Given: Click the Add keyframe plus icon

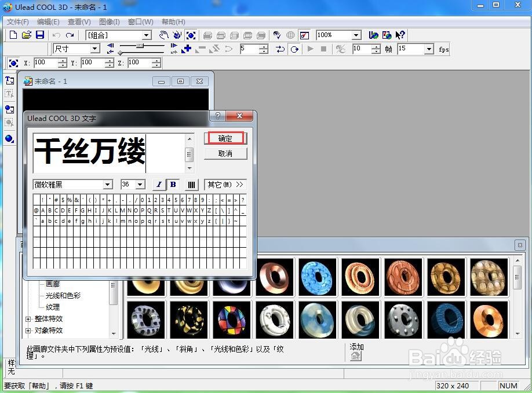Looking at the screenshot, I should pyautogui.click(x=186, y=49).
